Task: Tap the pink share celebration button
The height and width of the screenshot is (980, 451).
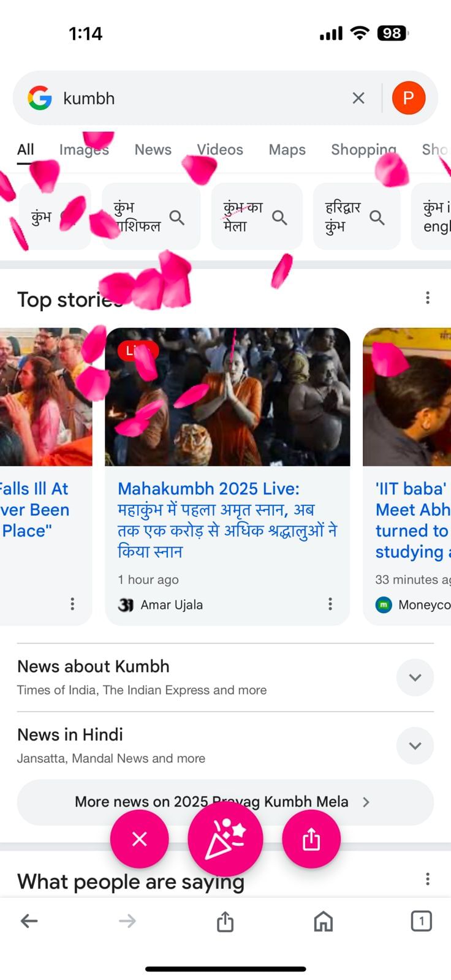Action: click(311, 839)
